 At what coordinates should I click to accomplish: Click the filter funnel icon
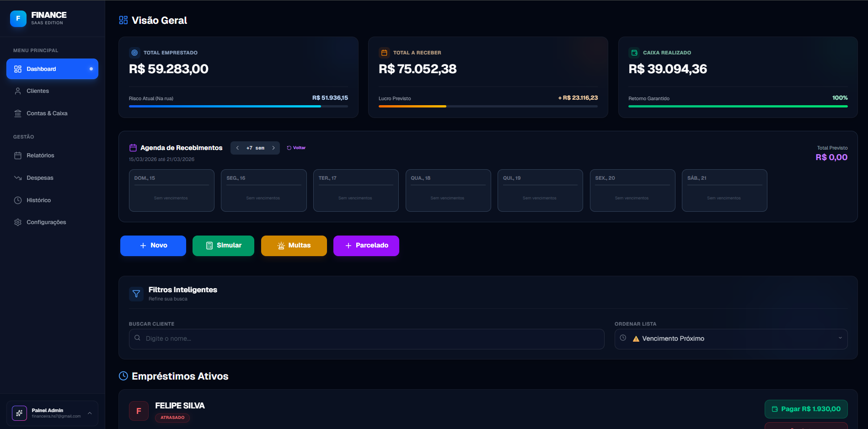pos(136,294)
